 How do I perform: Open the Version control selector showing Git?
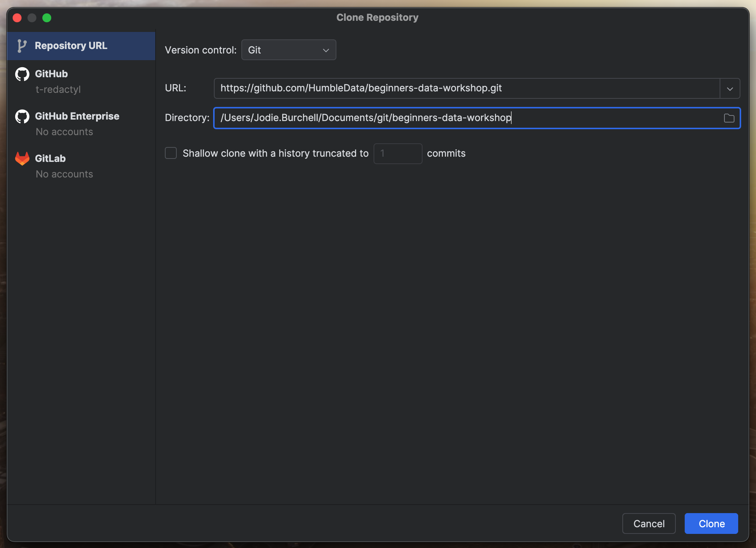pyautogui.click(x=289, y=50)
